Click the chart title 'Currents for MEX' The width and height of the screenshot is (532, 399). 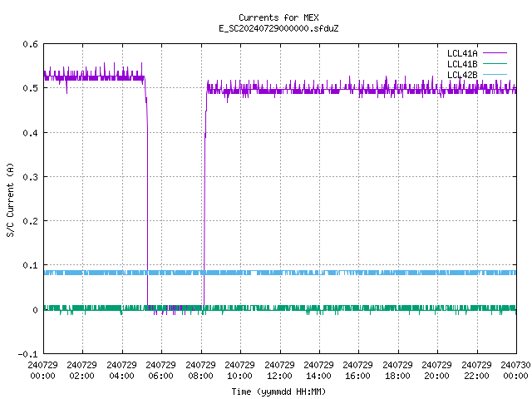click(278, 17)
